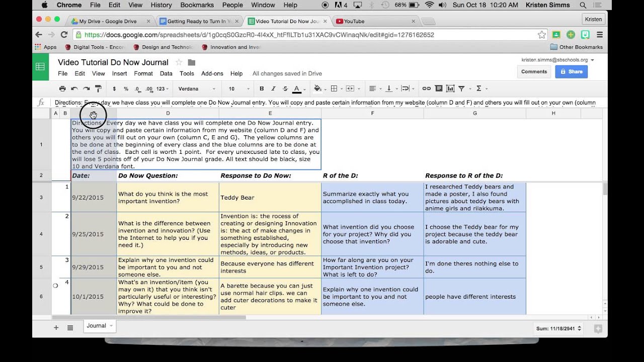Click the Comments button
Viewport: 644px width, 362px height.
(x=534, y=72)
